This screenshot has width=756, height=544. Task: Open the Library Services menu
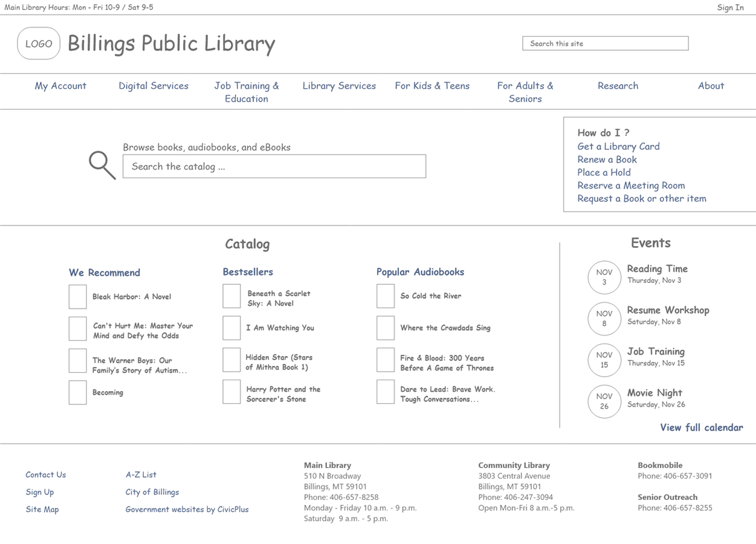[339, 86]
